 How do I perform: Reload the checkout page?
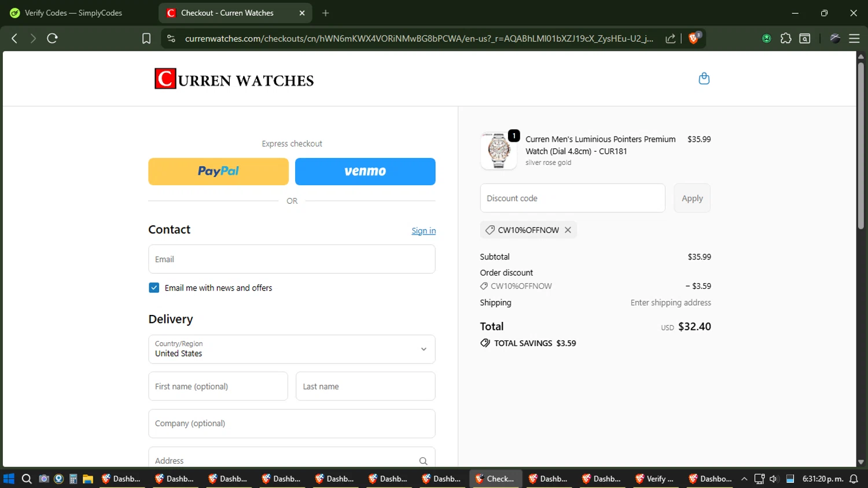52,38
